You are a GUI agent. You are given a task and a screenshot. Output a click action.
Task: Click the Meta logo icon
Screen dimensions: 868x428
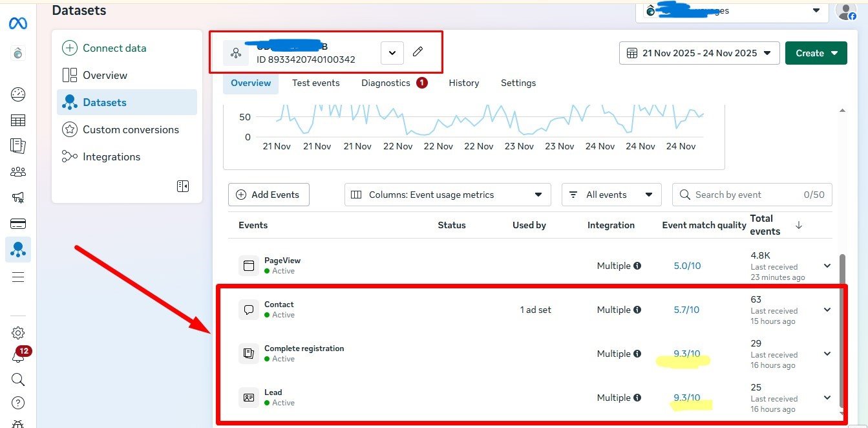click(x=17, y=24)
